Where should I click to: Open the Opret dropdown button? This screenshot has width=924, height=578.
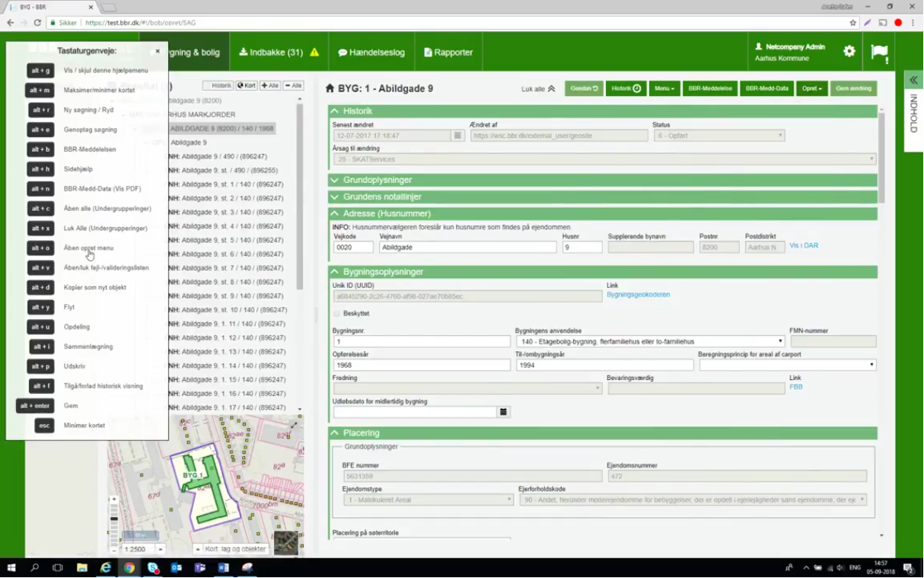(811, 88)
